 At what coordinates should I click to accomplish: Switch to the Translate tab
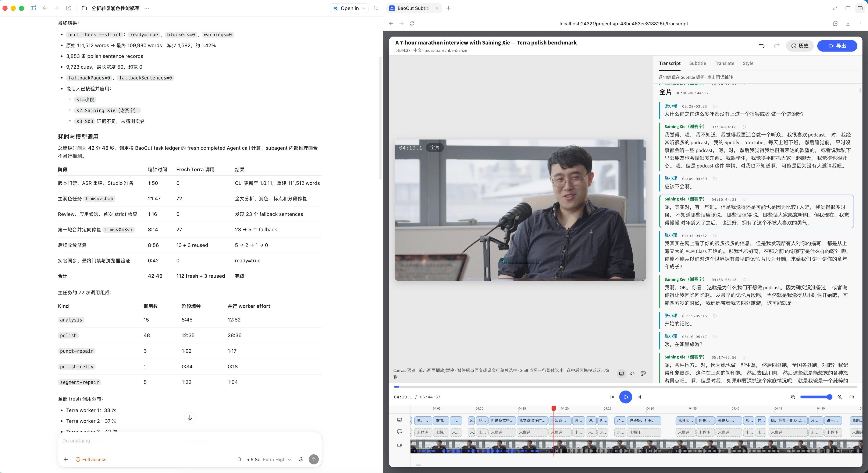725,63
